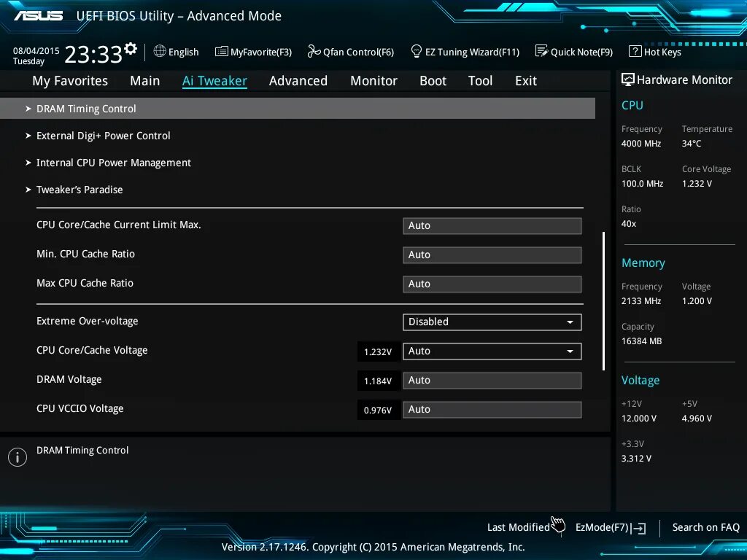This screenshot has height=560, width=747.
Task: Open Extreme Over-voltage dropdown
Action: click(492, 322)
